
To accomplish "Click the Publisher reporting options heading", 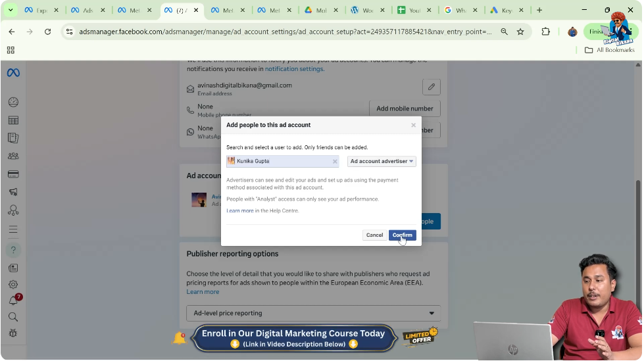I will point(232,254).
